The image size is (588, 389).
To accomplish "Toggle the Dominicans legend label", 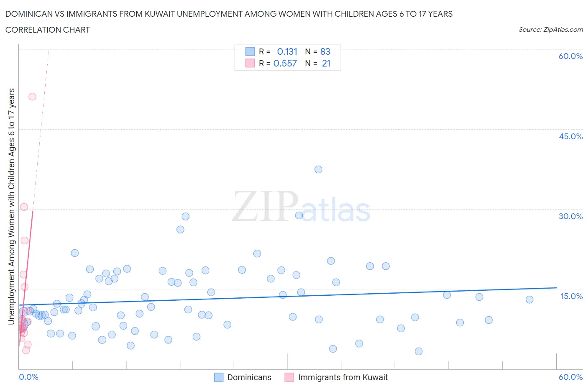I will coord(249,377).
